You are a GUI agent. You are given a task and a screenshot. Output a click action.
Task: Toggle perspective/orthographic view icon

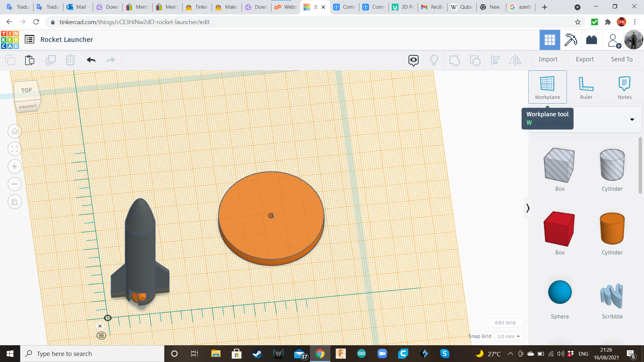14,202
